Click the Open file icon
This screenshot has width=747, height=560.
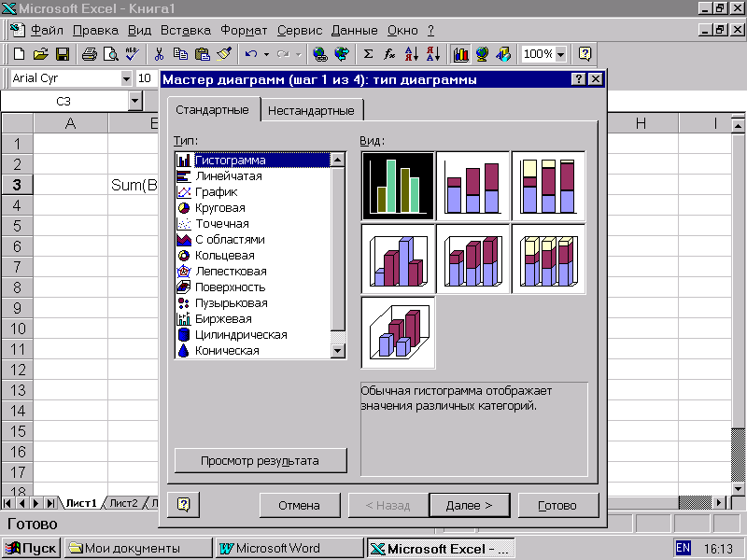click(41, 54)
